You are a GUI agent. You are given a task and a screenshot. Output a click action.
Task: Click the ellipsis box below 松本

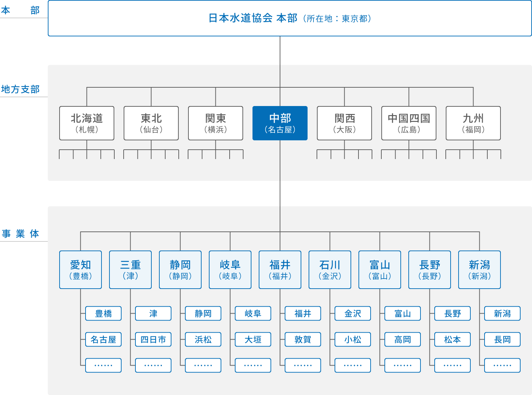pos(452,366)
